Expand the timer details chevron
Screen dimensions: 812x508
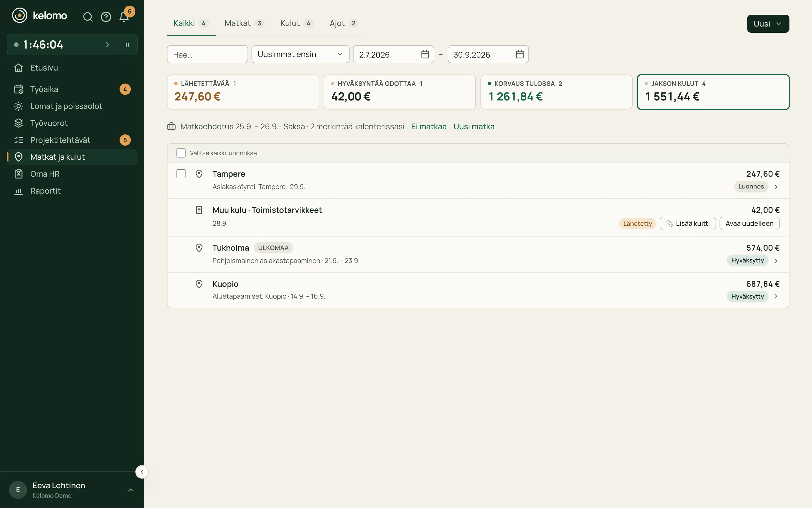pyautogui.click(x=108, y=44)
